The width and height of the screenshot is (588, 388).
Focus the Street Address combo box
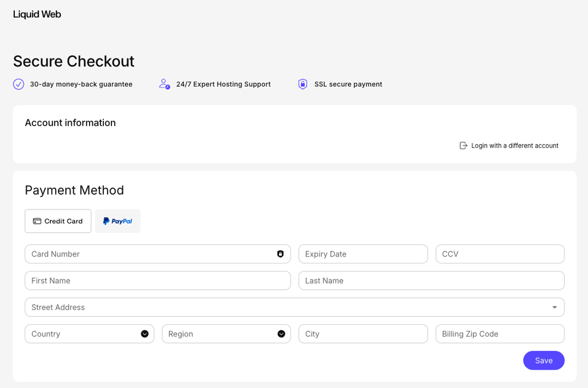[295, 307]
